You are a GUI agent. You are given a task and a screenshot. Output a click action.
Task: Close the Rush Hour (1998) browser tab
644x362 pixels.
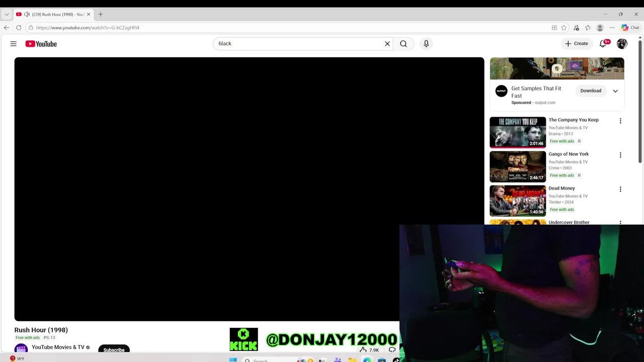pos(89,14)
